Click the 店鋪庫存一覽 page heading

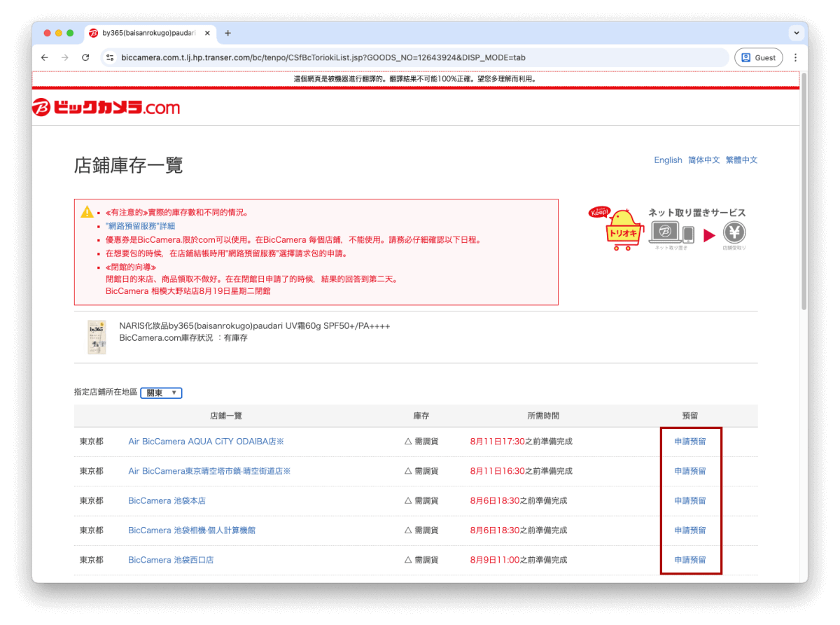128,165
